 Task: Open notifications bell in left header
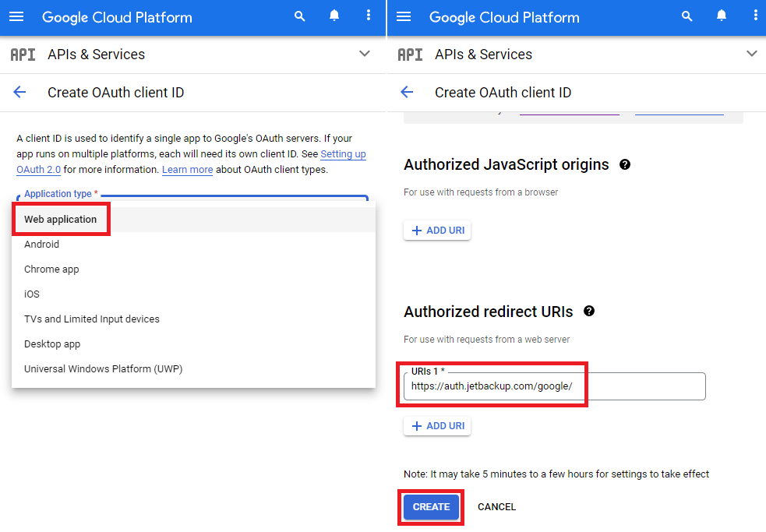tap(334, 16)
